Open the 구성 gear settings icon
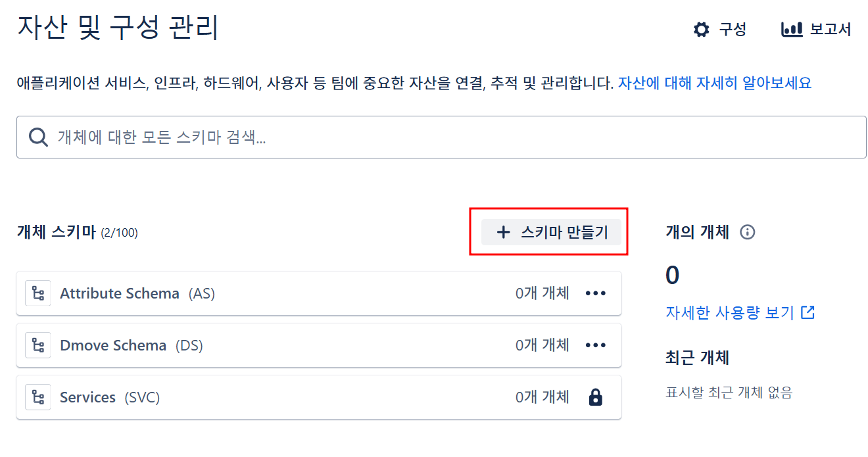The height and width of the screenshot is (457, 868). (702, 30)
